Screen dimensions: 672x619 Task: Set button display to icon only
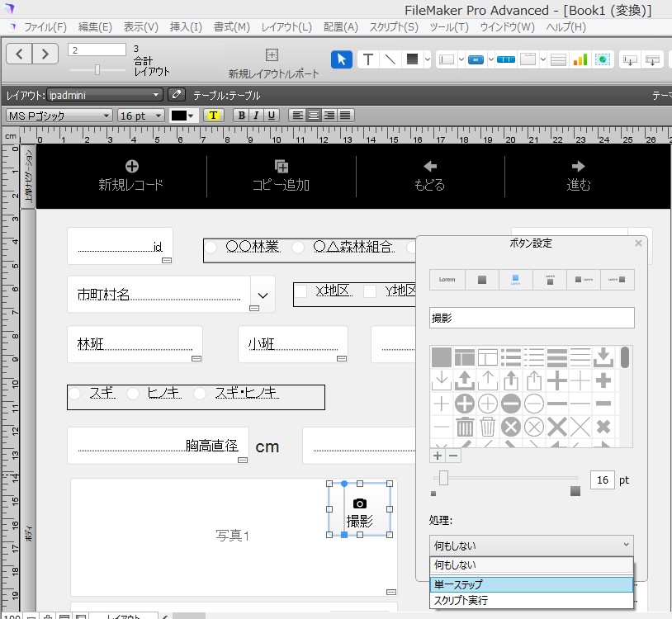(482, 280)
